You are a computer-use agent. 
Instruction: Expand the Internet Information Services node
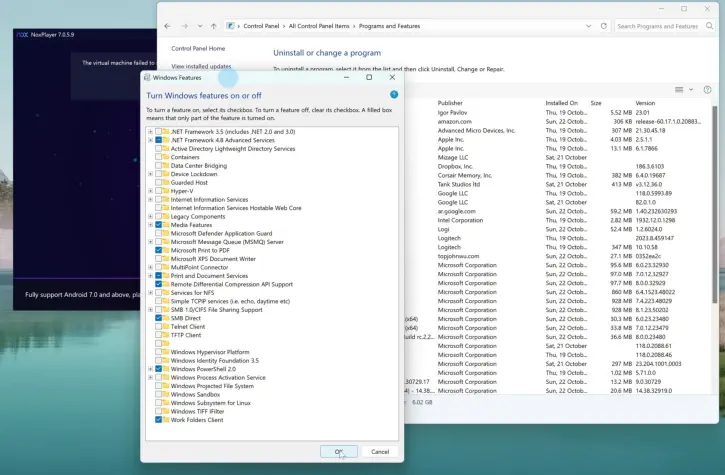tap(151, 199)
